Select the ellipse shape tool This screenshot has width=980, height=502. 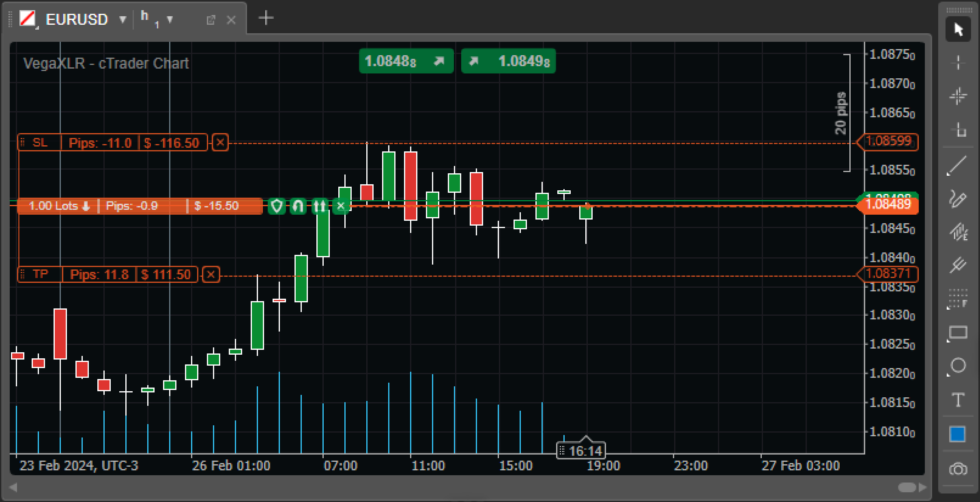click(959, 365)
